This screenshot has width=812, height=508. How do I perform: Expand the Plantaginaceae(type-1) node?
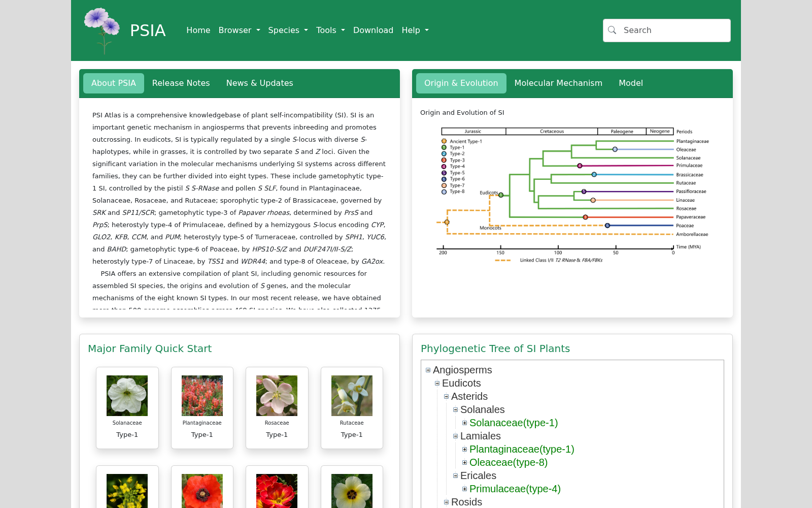(464, 450)
